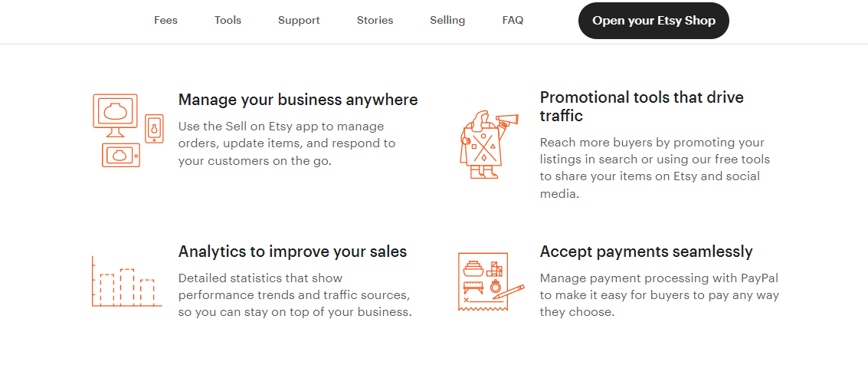Click the PayPal payment processing description

pyautogui.click(x=659, y=295)
